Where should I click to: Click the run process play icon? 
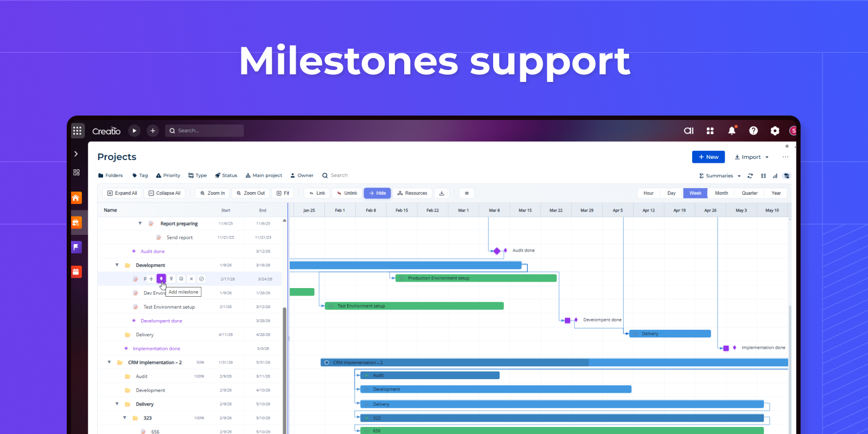point(135,131)
